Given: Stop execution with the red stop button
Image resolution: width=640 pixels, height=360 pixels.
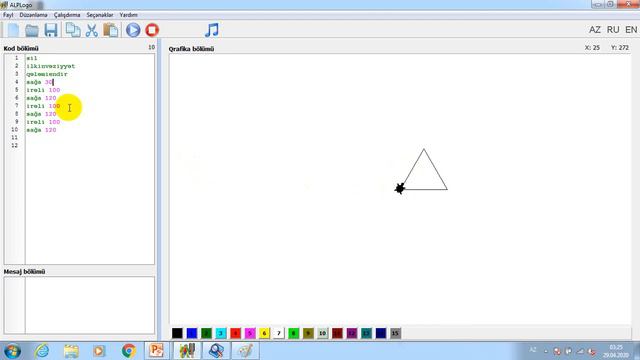Looking at the screenshot, I should pos(152,30).
